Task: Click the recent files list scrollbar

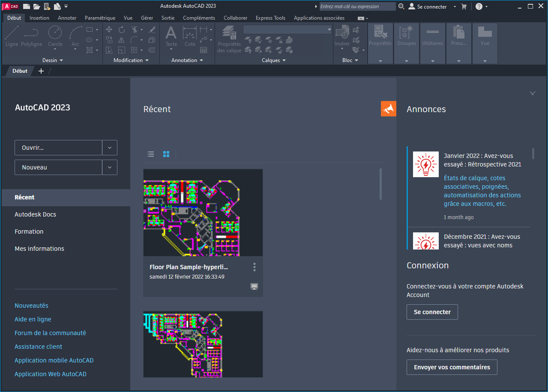Action: (x=380, y=184)
